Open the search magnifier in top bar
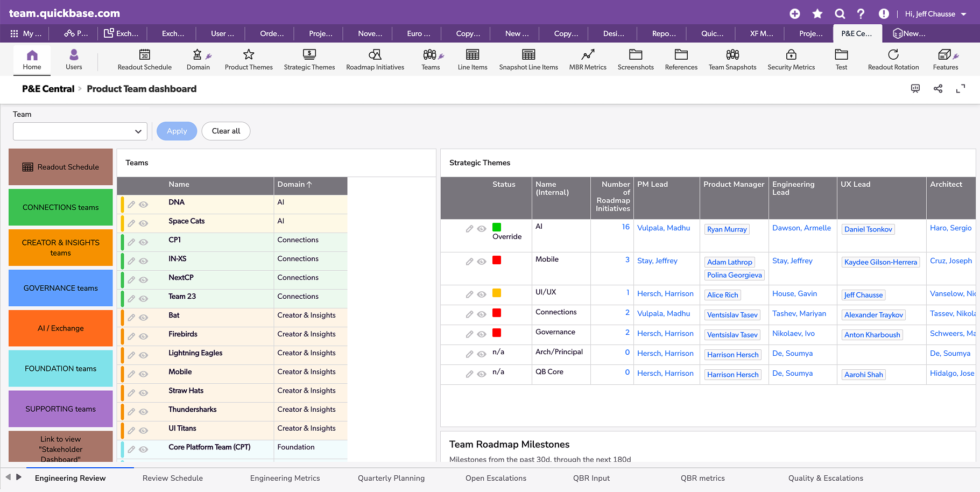The image size is (980, 492). [x=840, y=14]
